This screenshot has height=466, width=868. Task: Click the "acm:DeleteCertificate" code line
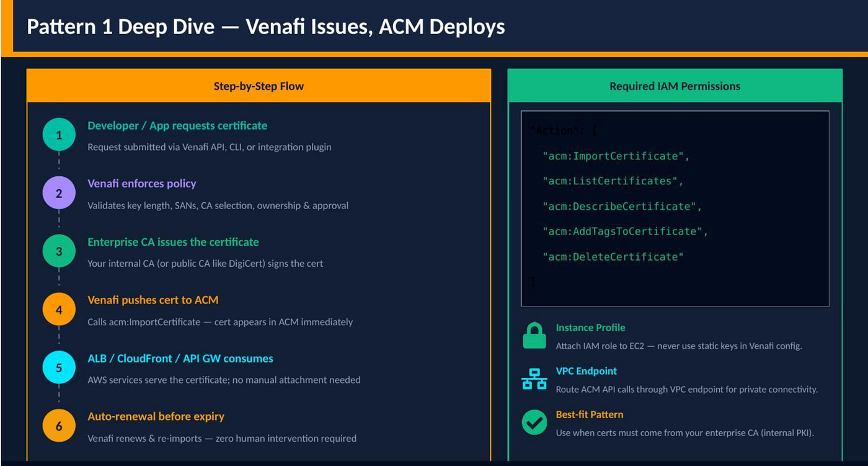pyautogui.click(x=613, y=256)
